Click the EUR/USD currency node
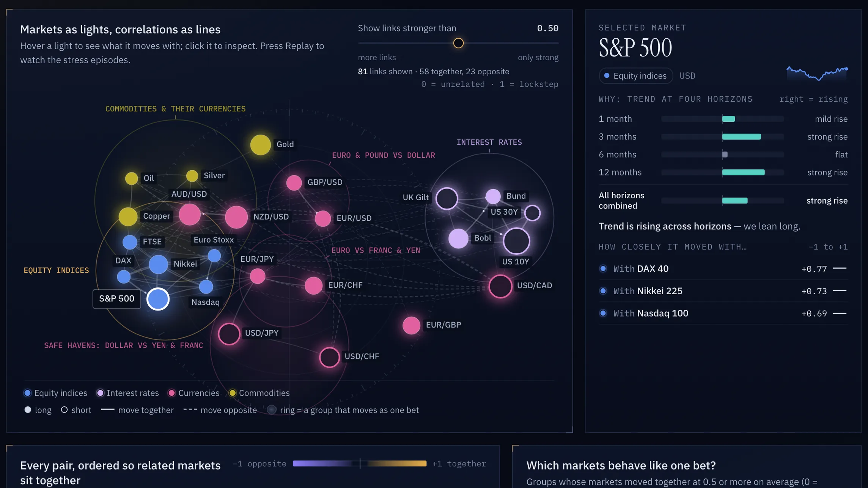 [x=323, y=218]
